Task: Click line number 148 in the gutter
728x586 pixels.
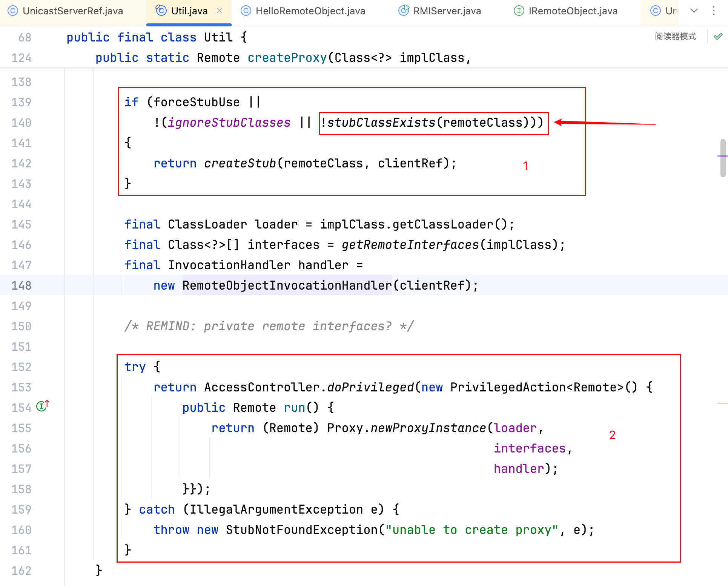Action: [21, 285]
